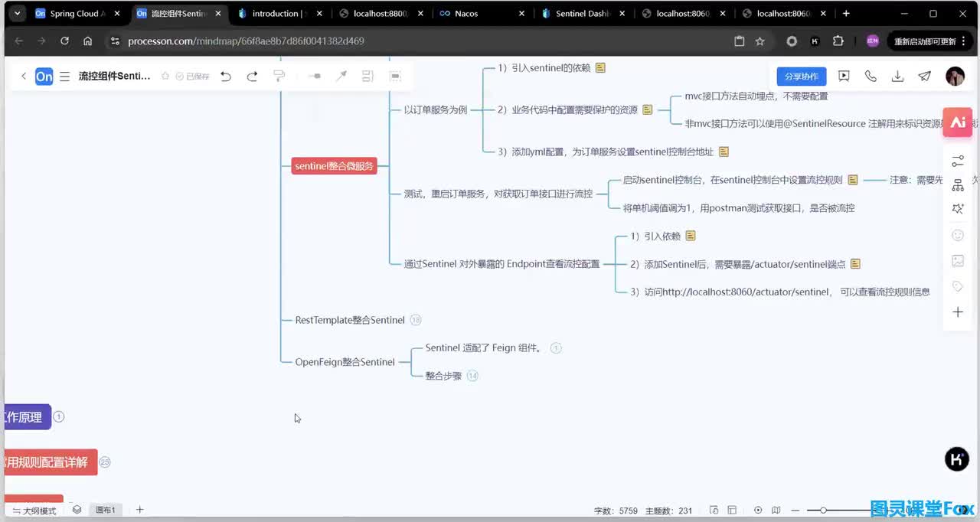Open note icon beside 暴露/actuator/sentinel端点 node
The width and height of the screenshot is (980, 522).
coord(855,263)
